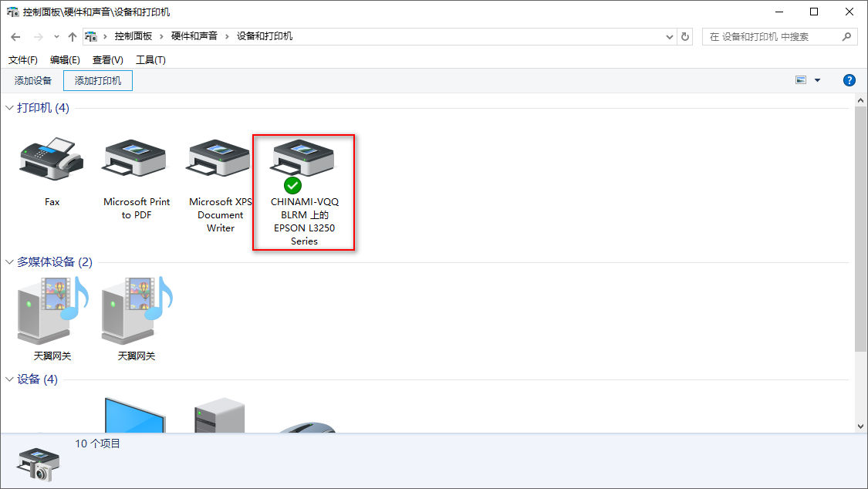The image size is (868, 489).
Task: Click the address bar control panel icon
Action: [91, 36]
